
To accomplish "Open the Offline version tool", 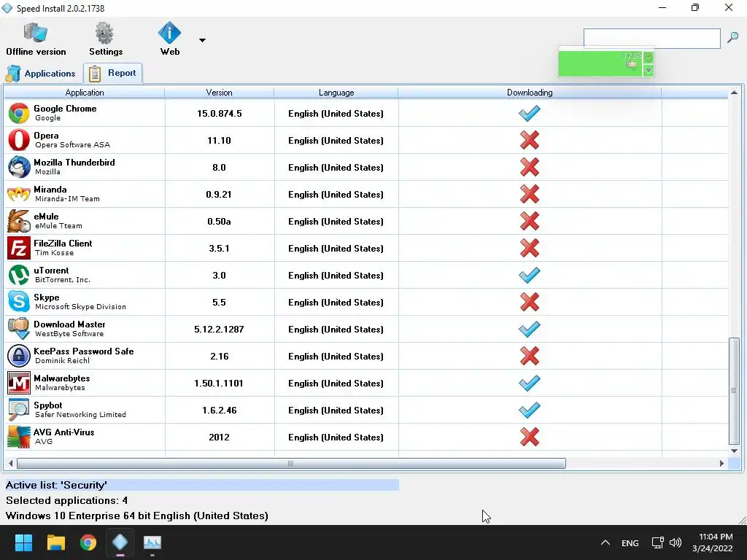I will point(36,39).
